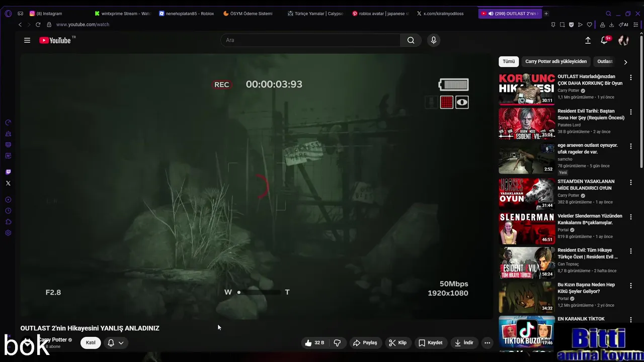
Task: Add page to bookmarks with heart icon
Action: (589, 25)
